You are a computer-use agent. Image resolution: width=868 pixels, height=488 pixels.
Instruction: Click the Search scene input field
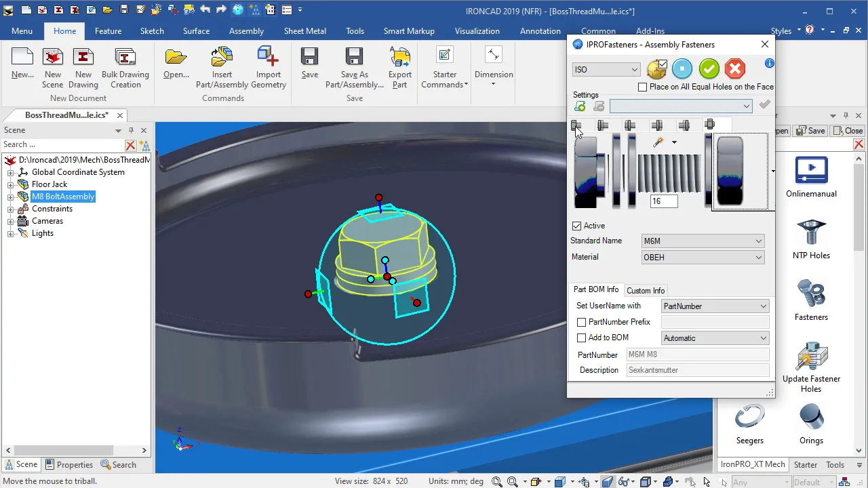tap(63, 144)
